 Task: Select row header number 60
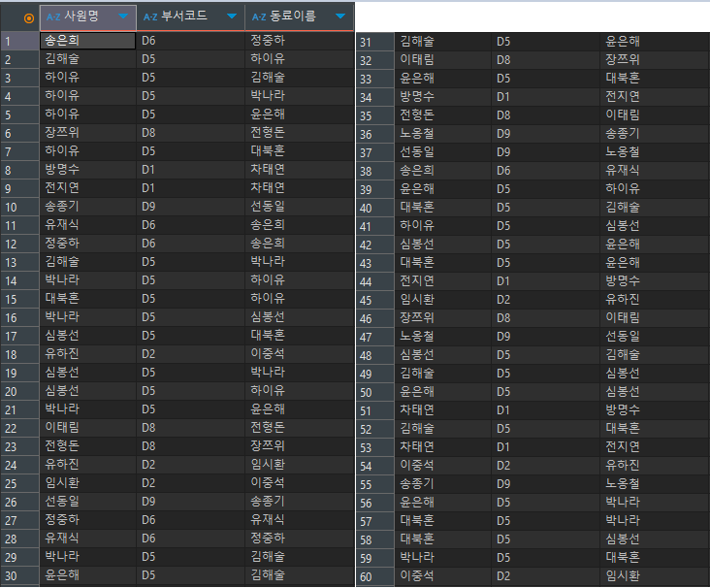pos(375,576)
